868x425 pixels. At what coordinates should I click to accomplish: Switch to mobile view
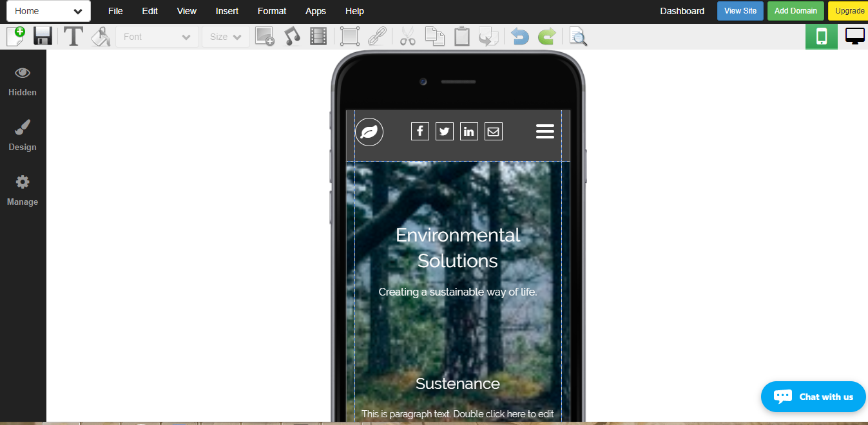click(x=821, y=36)
